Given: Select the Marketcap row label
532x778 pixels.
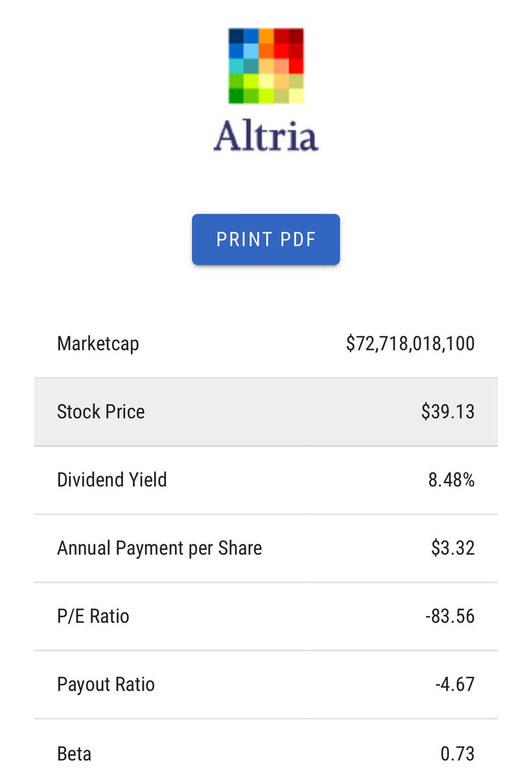Looking at the screenshot, I should point(98,344).
